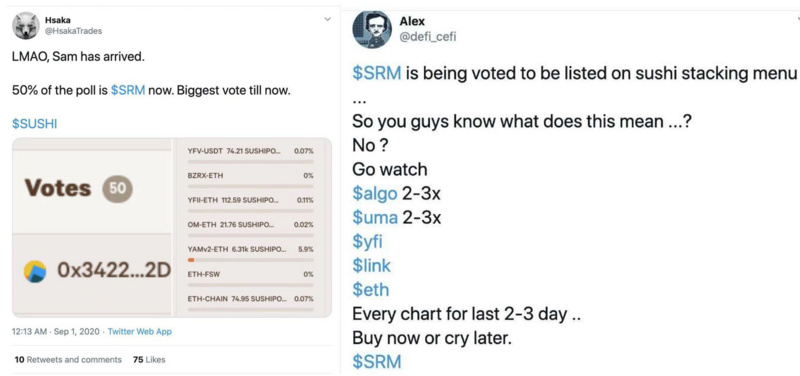
Task: Open the $yfi cashtag
Action: point(367,242)
